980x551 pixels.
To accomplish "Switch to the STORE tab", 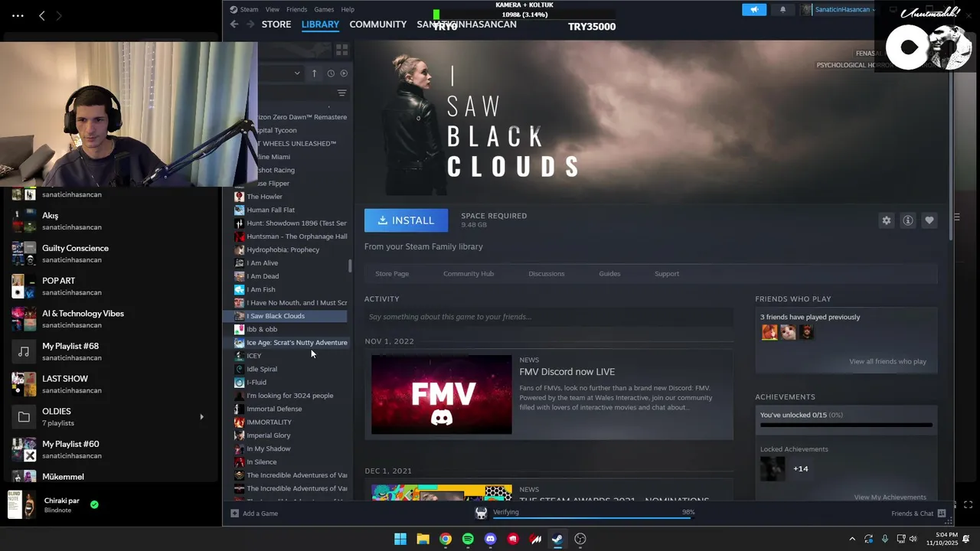I will pyautogui.click(x=276, y=24).
